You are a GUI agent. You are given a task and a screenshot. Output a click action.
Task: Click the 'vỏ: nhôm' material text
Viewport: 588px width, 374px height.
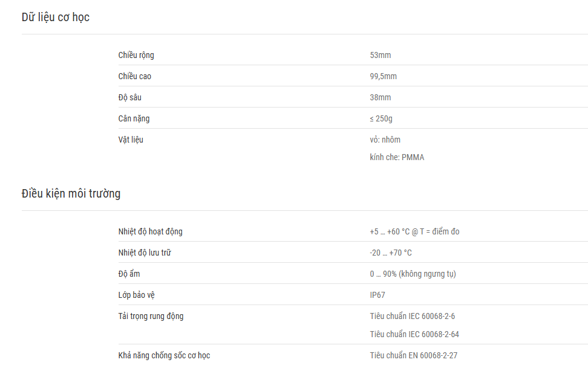tap(385, 140)
